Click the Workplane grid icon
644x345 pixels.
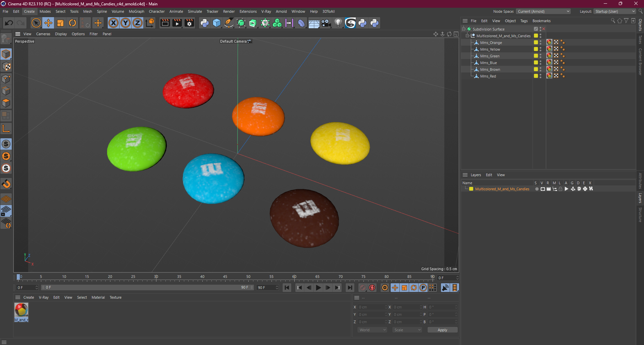click(x=6, y=199)
